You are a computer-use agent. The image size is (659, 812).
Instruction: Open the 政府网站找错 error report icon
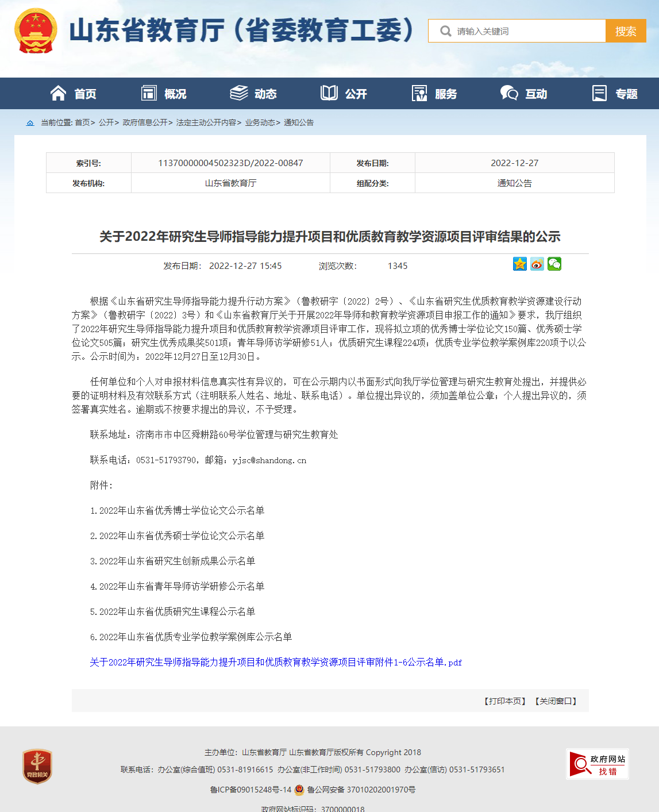(x=598, y=764)
